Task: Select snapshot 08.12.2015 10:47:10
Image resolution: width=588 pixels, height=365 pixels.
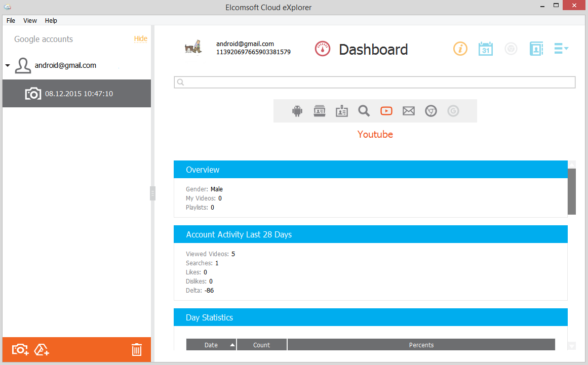Action: [76, 93]
